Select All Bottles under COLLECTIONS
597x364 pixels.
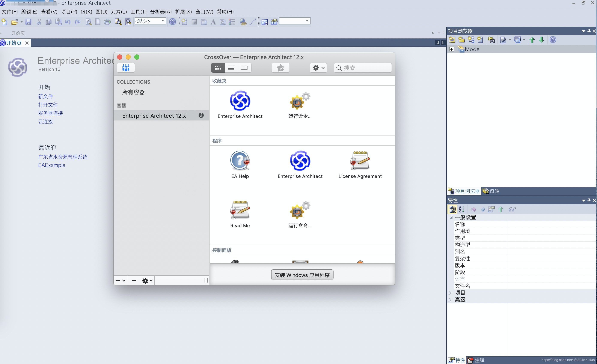[134, 92]
